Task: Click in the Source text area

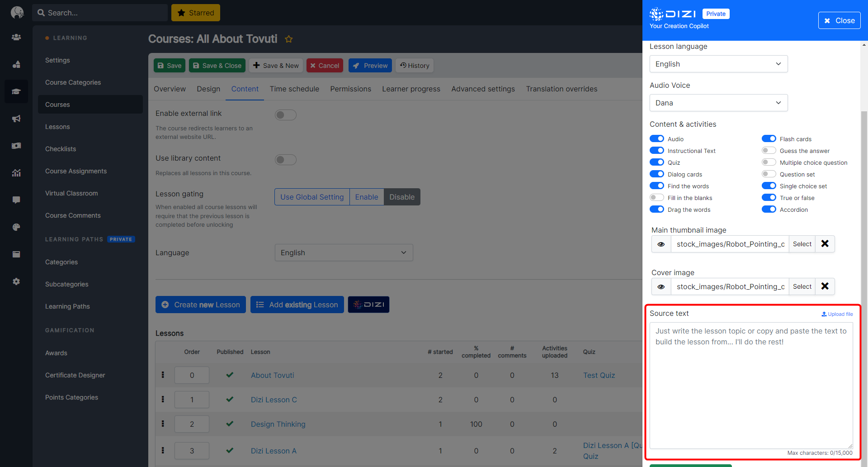Action: pos(751,386)
